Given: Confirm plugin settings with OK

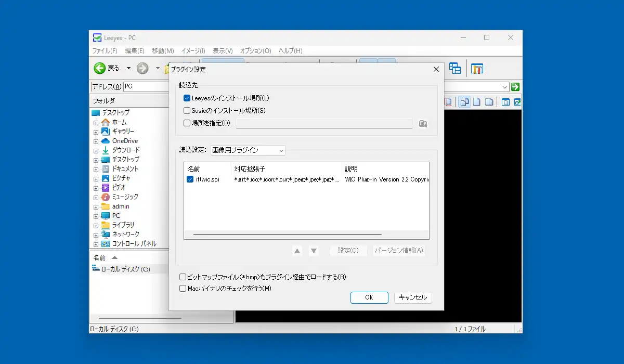Looking at the screenshot, I should click(369, 297).
